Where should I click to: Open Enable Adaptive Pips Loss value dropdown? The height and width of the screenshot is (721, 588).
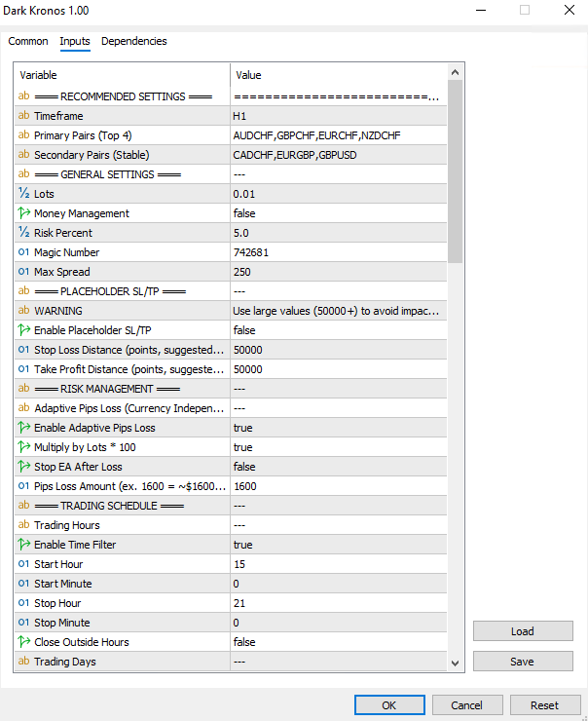(338, 428)
